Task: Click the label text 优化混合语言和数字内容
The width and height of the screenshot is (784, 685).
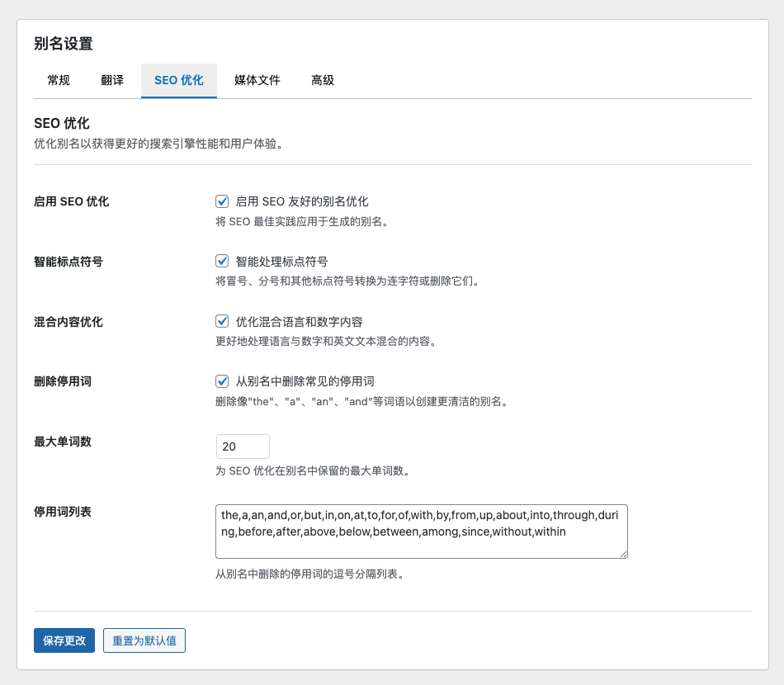Action: click(x=299, y=322)
